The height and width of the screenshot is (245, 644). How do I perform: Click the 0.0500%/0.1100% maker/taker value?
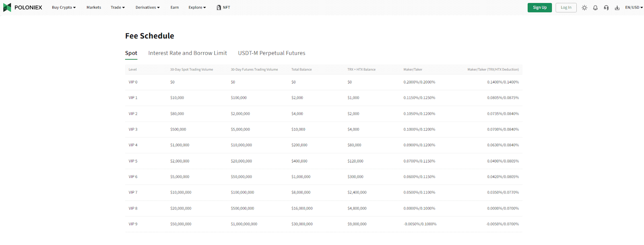pyautogui.click(x=419, y=193)
